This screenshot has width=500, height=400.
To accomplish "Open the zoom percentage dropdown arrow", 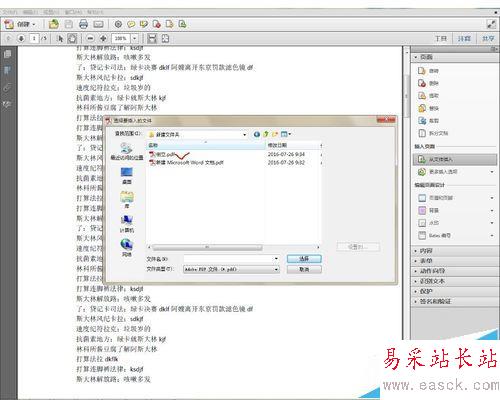I will pos(134,39).
